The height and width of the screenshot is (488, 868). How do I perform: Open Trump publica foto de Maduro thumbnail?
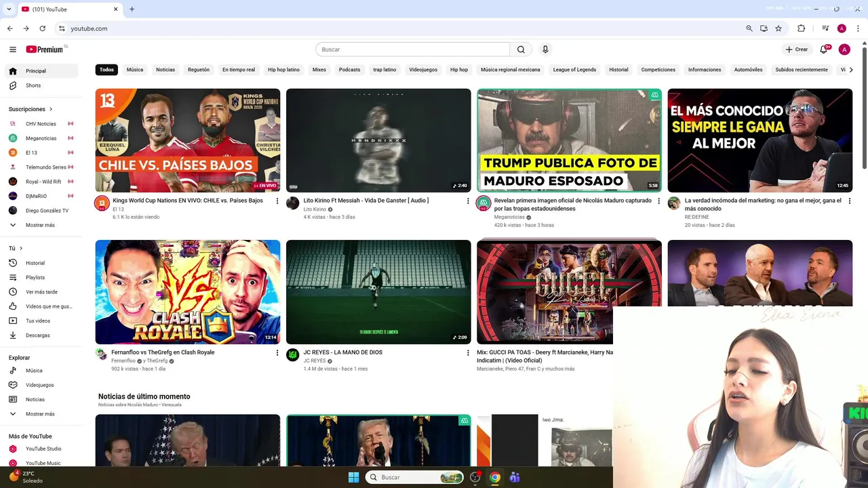[569, 140]
